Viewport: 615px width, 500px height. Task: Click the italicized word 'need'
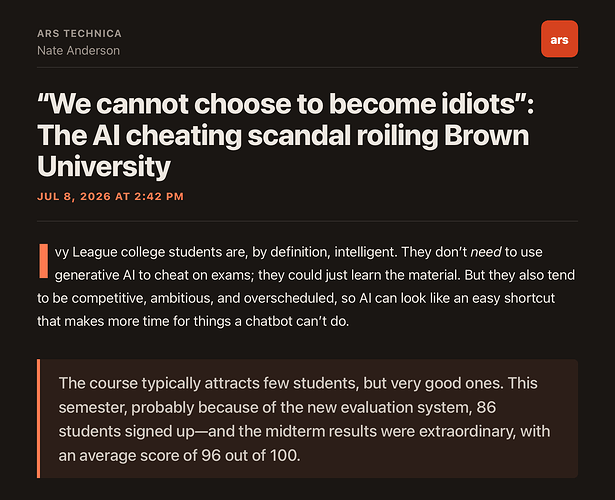pyautogui.click(x=486, y=252)
